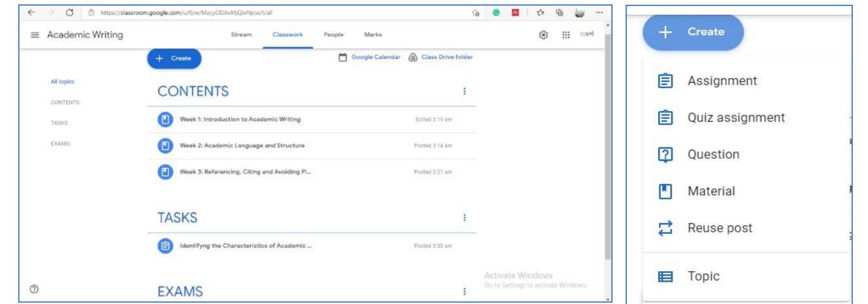Image resolution: width=868 pixels, height=304 pixels.
Task: Open the browser three-dot settings menu
Action: (x=599, y=13)
